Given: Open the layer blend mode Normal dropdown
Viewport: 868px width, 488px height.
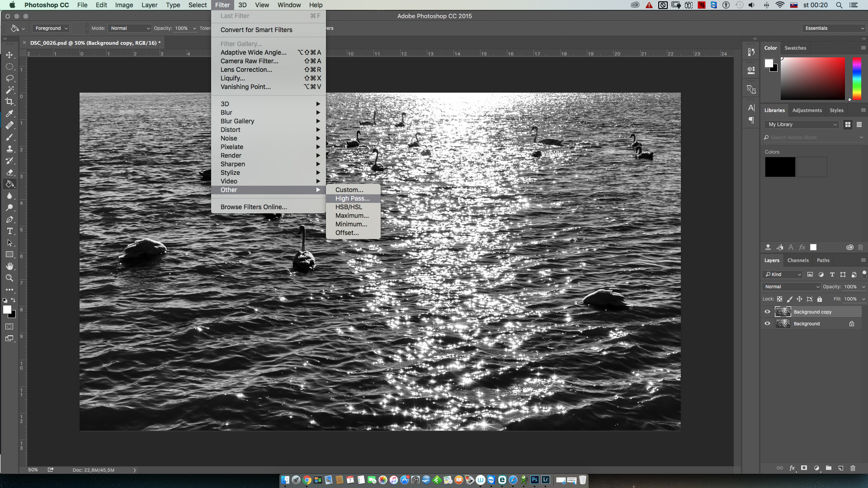Looking at the screenshot, I should click(x=791, y=286).
